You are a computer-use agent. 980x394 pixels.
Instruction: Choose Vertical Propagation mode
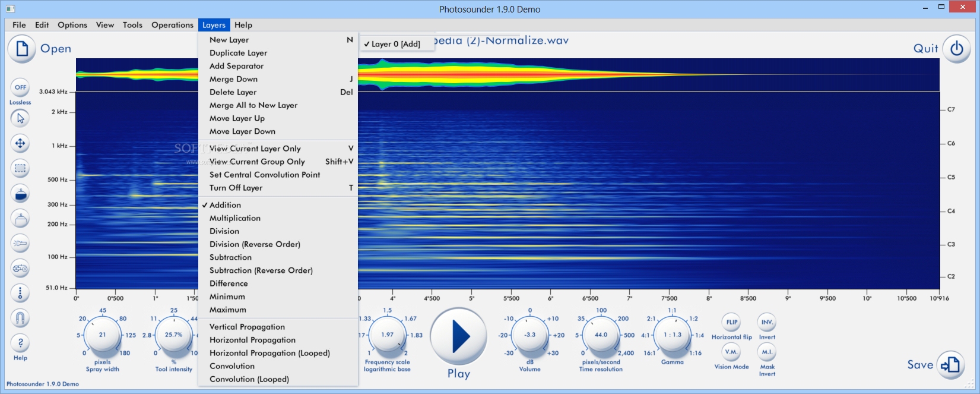(278, 327)
